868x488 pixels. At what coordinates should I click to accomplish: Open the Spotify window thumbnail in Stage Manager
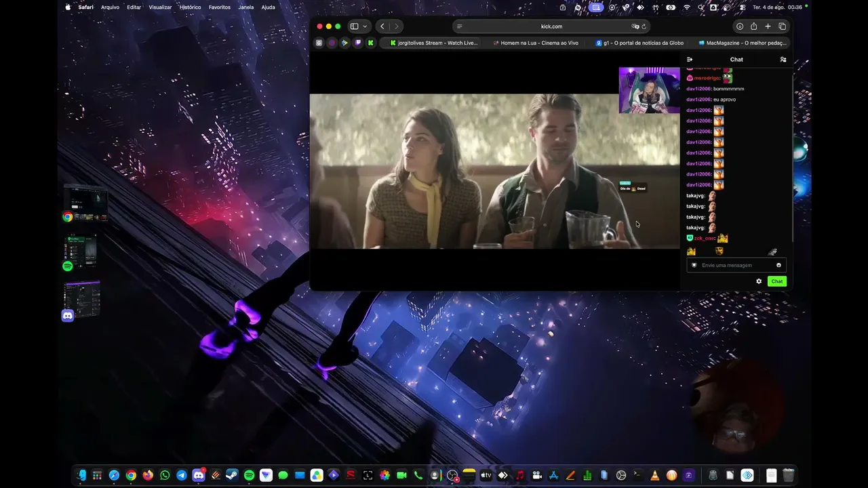pyautogui.click(x=81, y=252)
